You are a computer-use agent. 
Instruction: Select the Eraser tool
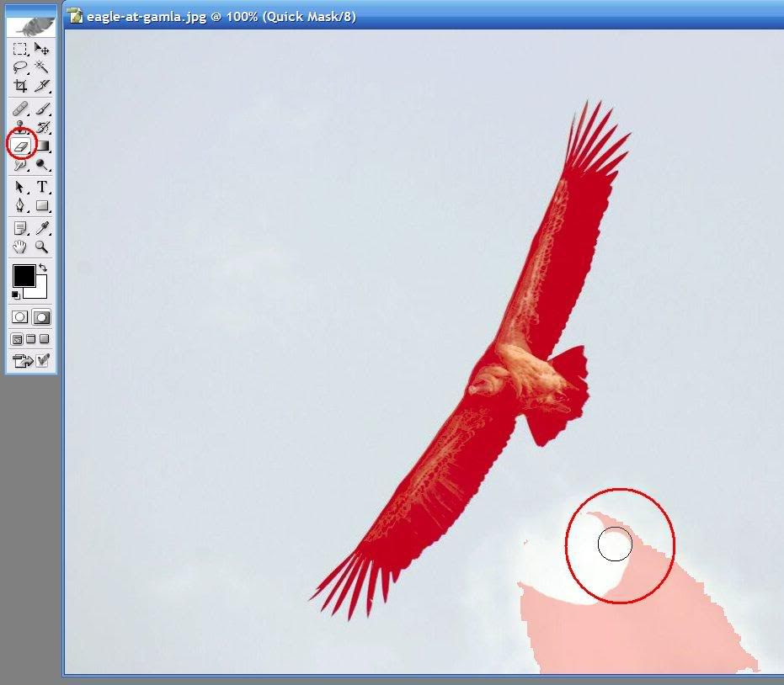click(20, 146)
